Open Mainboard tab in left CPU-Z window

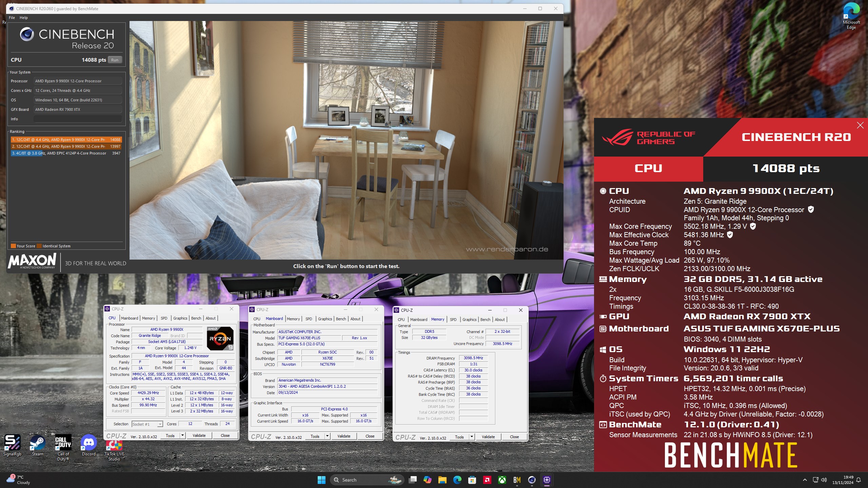tap(130, 318)
